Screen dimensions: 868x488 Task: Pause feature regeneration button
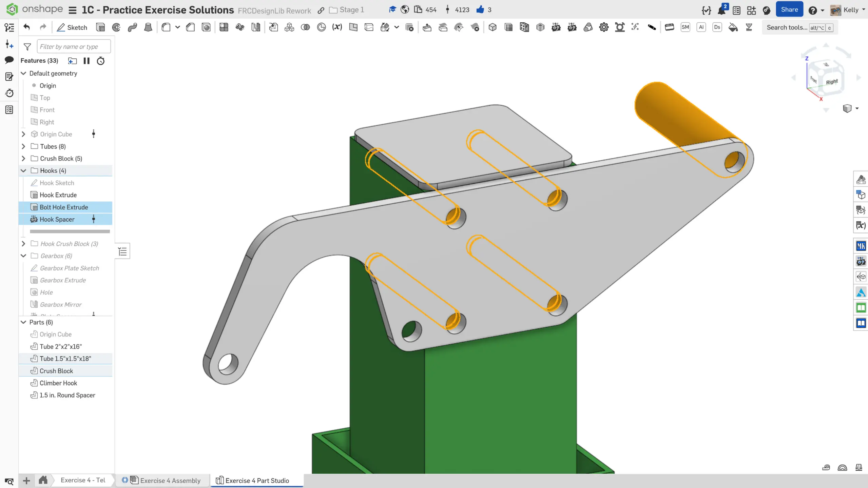coord(86,61)
